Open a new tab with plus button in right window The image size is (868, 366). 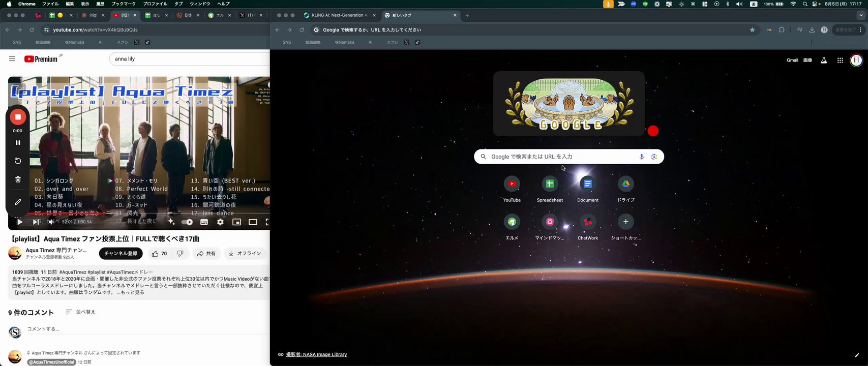click(x=467, y=15)
